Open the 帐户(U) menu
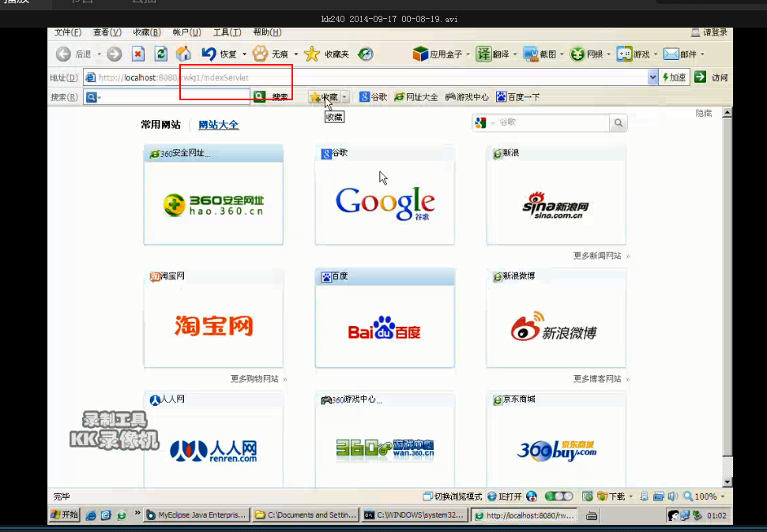Image resolution: width=767 pixels, height=532 pixels. pyautogui.click(x=187, y=32)
